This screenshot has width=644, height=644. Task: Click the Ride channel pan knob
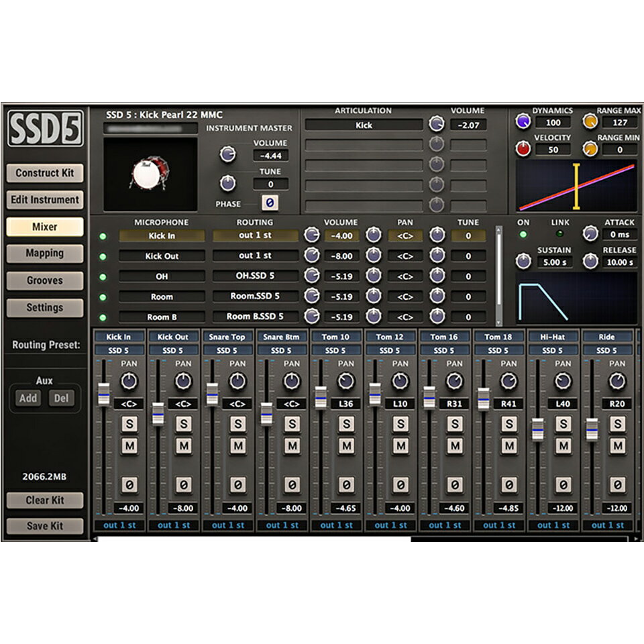pos(617,381)
